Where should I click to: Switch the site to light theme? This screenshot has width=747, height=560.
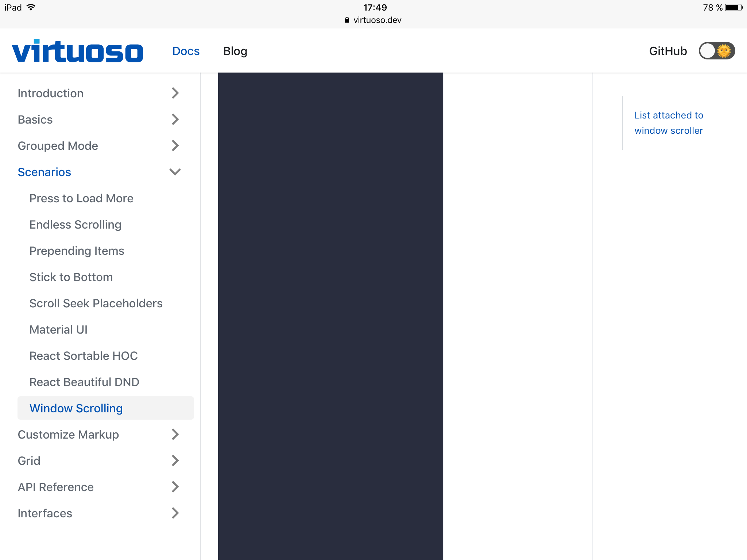(716, 51)
